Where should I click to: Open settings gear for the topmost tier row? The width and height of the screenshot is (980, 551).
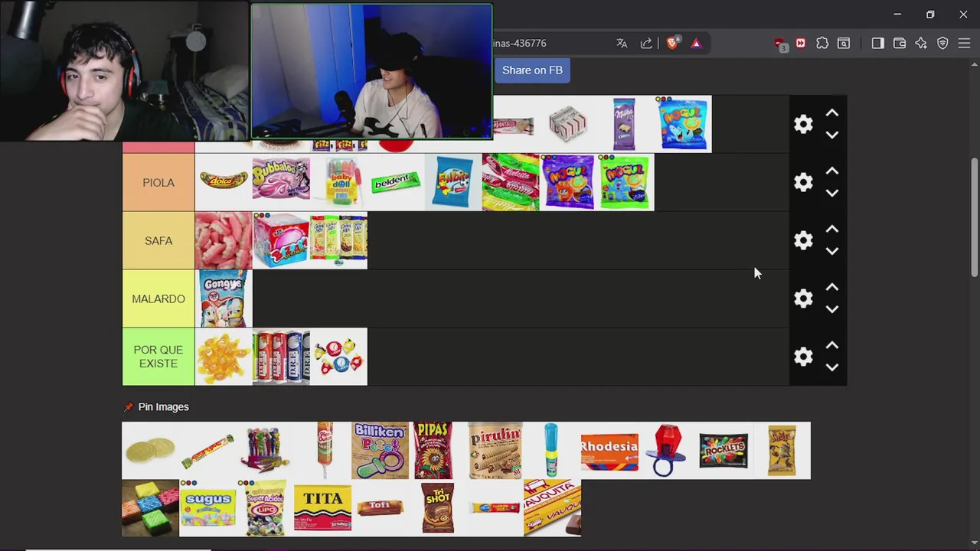[803, 124]
